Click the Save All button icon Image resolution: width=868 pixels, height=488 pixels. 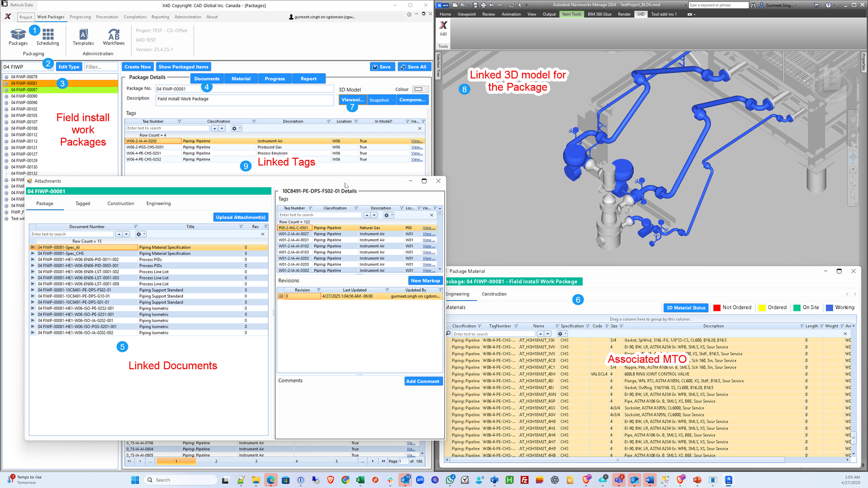point(404,67)
